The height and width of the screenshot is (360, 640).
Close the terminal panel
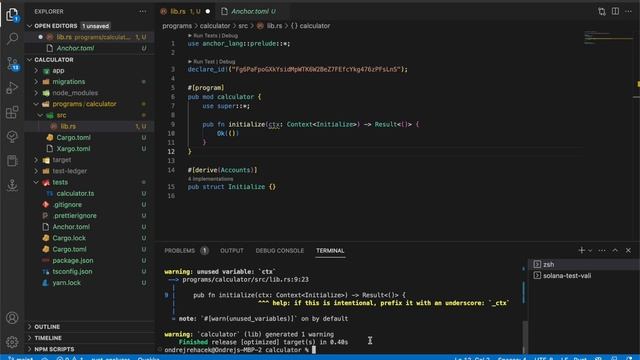coord(628,250)
